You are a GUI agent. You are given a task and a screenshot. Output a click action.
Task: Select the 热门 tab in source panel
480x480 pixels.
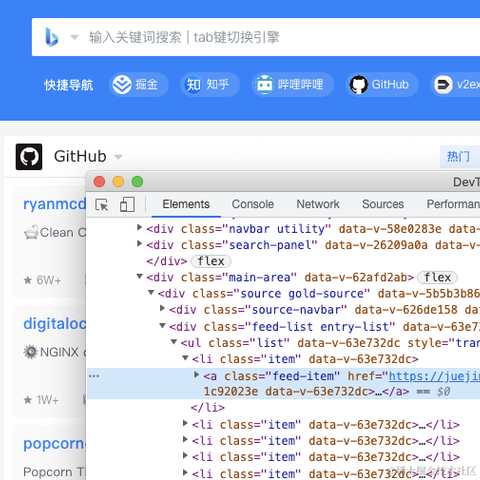460,156
